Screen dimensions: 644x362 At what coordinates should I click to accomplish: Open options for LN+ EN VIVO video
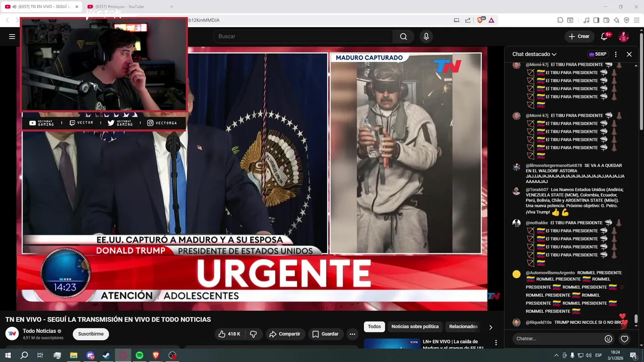[x=496, y=342]
